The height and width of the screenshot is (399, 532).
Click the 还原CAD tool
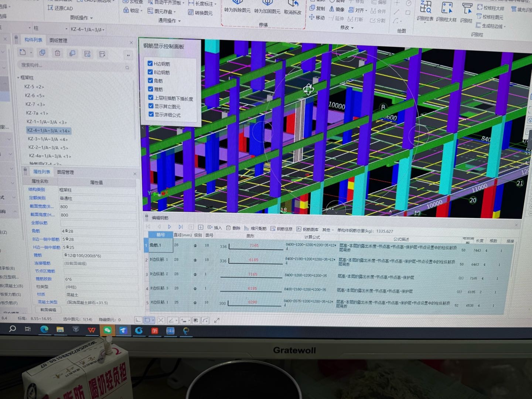tap(60, 8)
